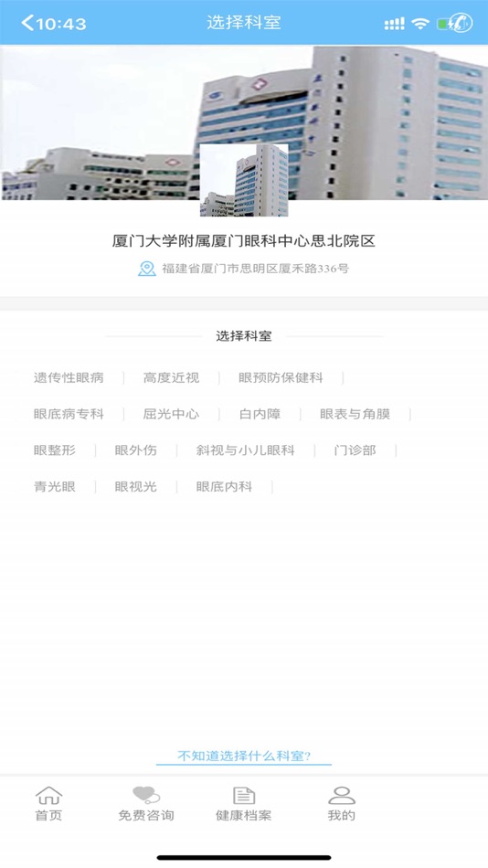The image size is (488, 868).
Task: Select department 眼底病专科
Action: pyautogui.click(x=69, y=414)
